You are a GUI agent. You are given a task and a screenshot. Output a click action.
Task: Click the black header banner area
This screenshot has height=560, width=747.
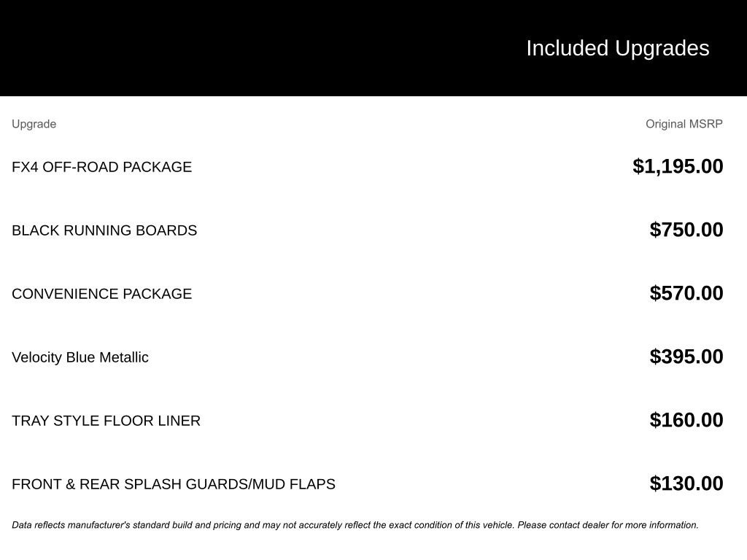[x=373, y=48]
